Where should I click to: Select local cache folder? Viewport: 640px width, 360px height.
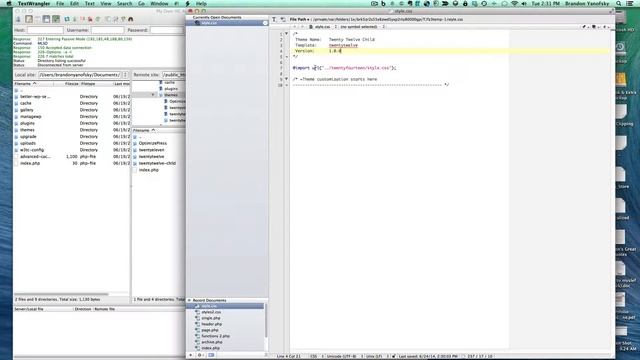(26, 103)
